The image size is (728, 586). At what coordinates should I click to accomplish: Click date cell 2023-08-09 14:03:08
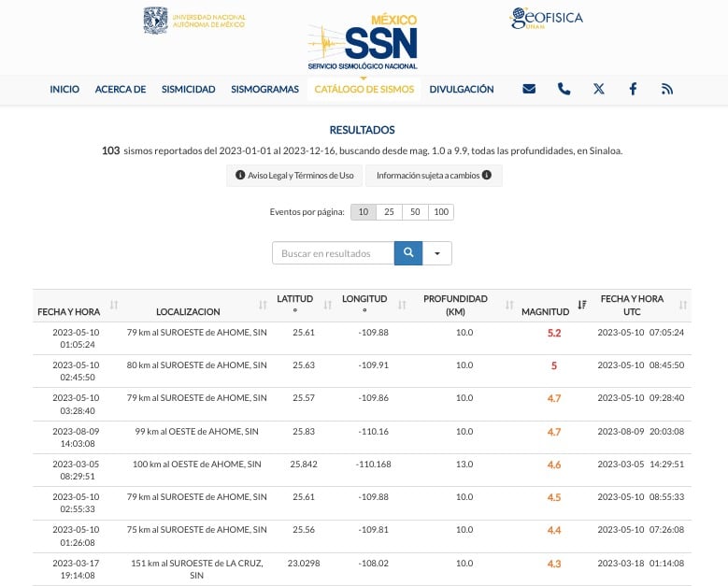76,437
